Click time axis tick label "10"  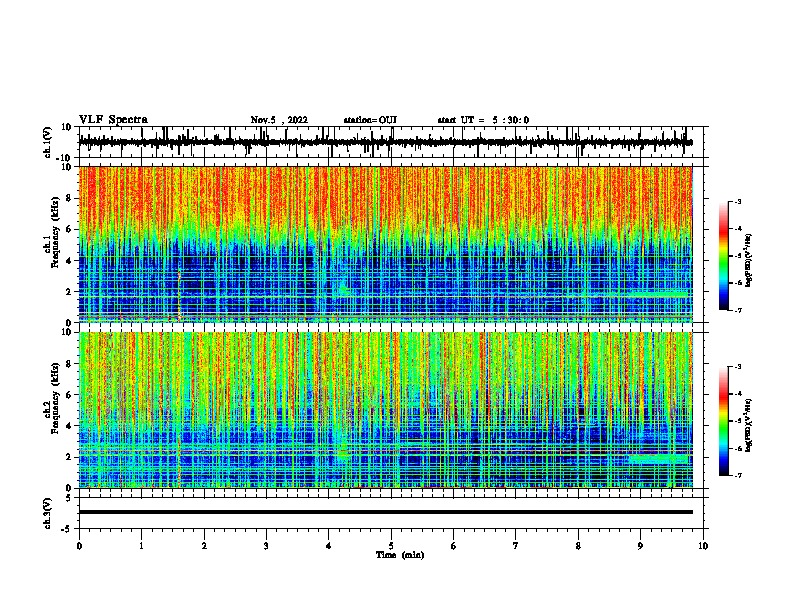click(703, 546)
